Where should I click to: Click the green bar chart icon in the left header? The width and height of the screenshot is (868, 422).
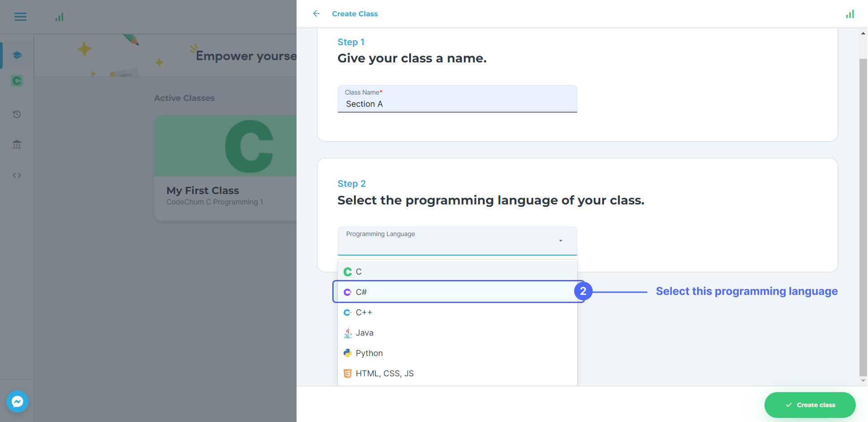point(59,17)
